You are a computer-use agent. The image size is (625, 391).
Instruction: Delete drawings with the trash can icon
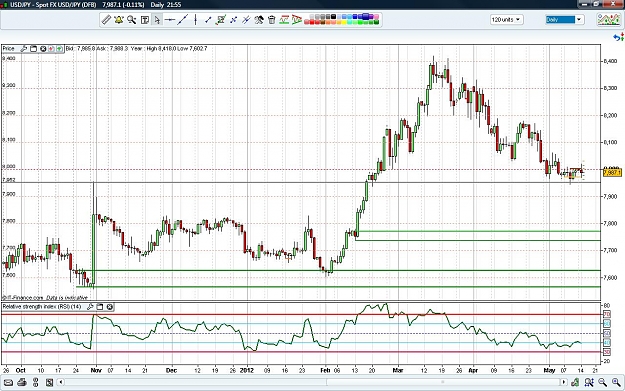click(272, 20)
